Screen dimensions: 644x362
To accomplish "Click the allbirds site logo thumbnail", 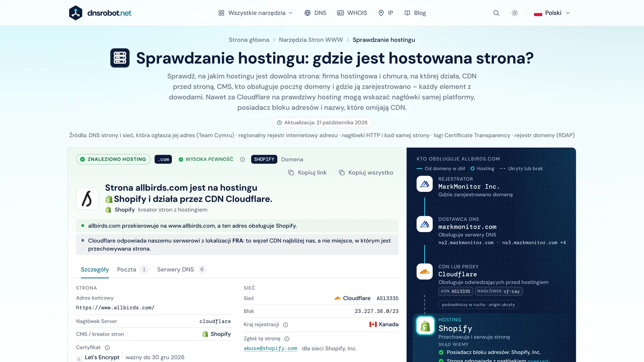I will point(87,199).
